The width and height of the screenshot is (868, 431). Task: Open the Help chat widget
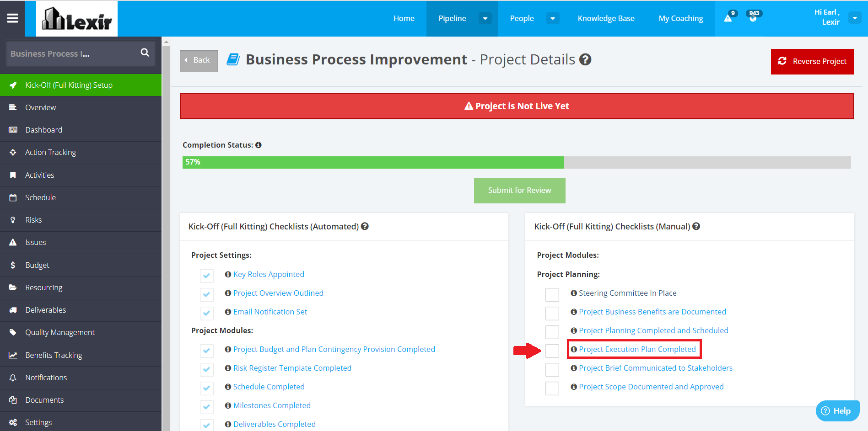[837, 411]
